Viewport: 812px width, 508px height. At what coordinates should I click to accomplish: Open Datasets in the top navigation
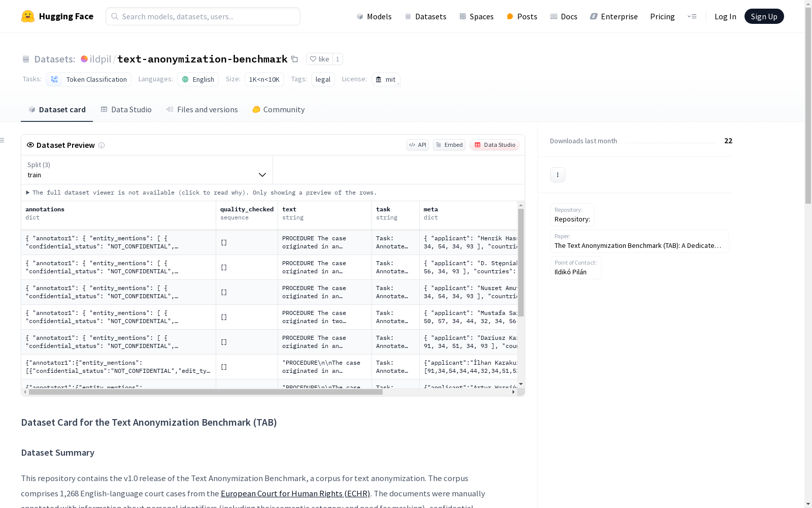pyautogui.click(x=425, y=16)
